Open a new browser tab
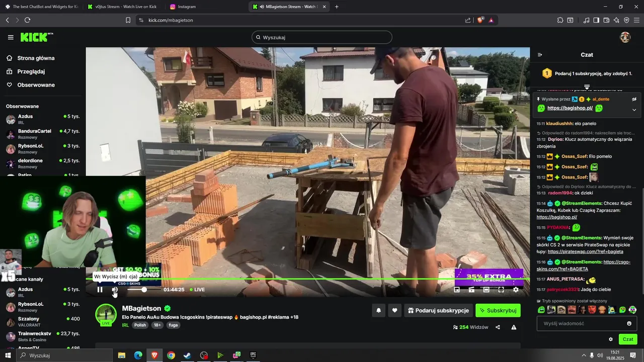644x362 pixels. pyautogui.click(x=337, y=7)
